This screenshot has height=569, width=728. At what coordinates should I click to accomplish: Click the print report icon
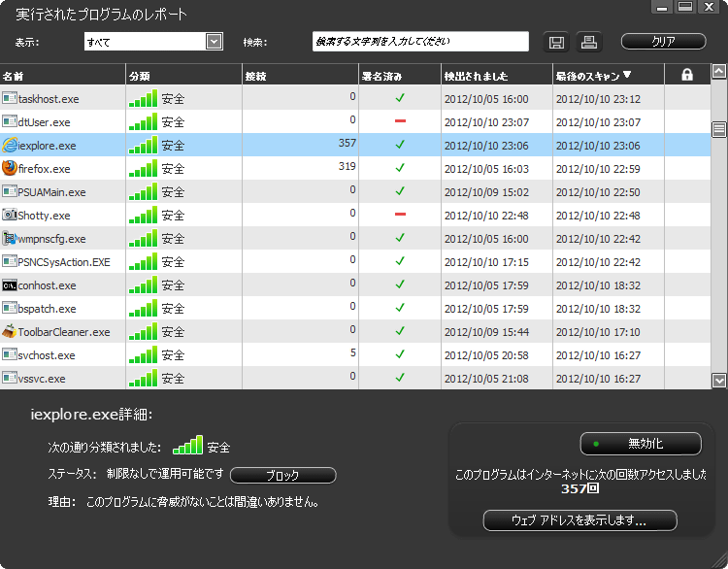[589, 42]
